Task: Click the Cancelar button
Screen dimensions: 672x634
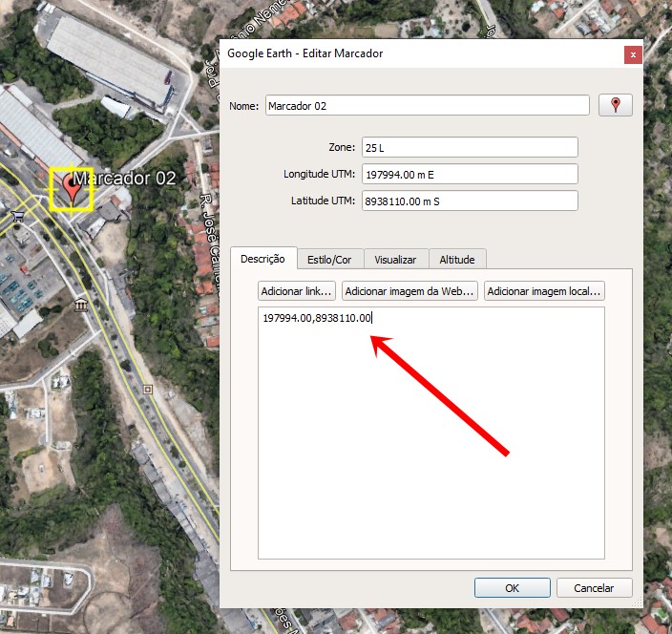Action: 594,588
